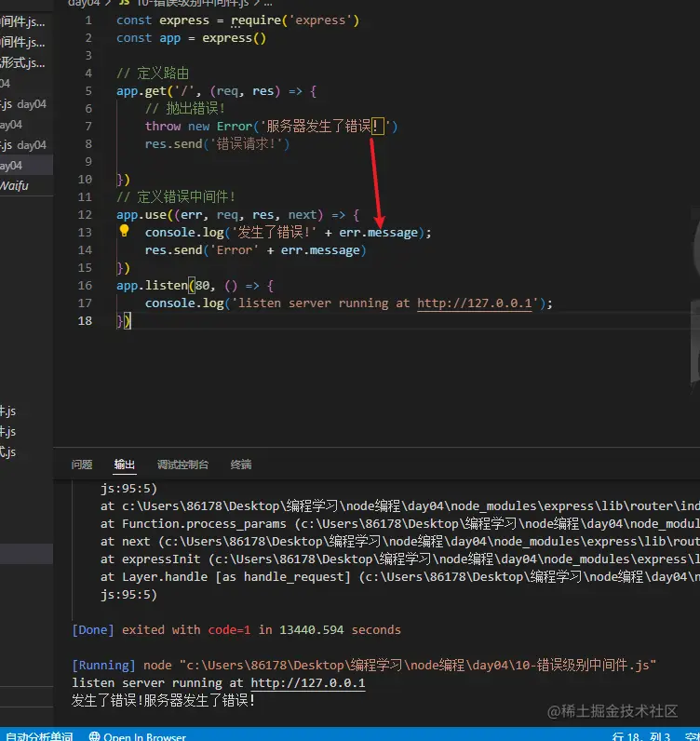700x741 pixels.
Task: Click 'const app = express()' on line 2
Action: tap(192, 38)
